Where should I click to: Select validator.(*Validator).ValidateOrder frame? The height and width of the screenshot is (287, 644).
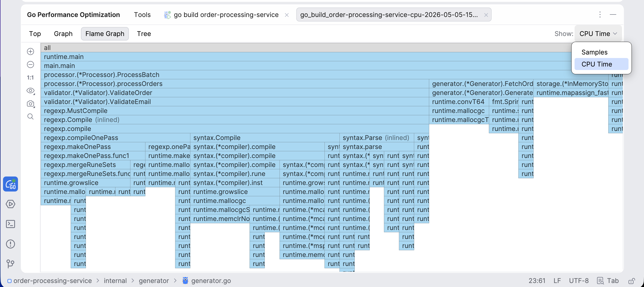pyautogui.click(x=235, y=93)
